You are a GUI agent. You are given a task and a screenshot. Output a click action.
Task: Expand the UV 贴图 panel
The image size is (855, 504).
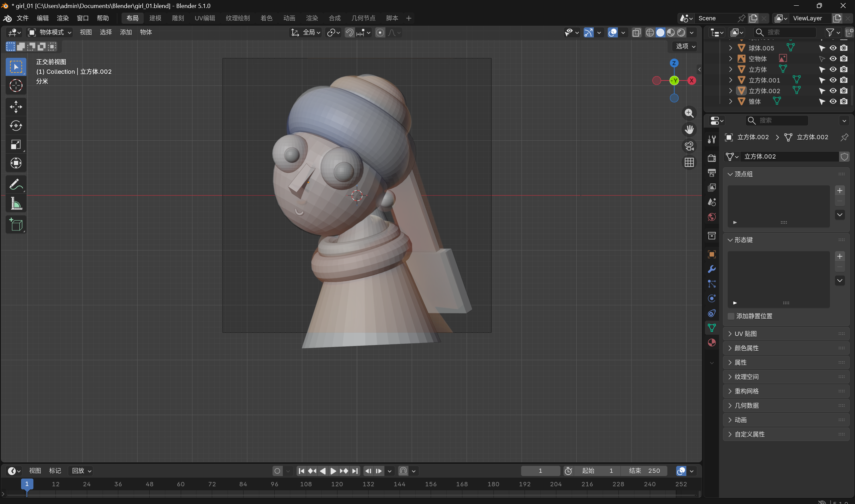pyautogui.click(x=745, y=334)
